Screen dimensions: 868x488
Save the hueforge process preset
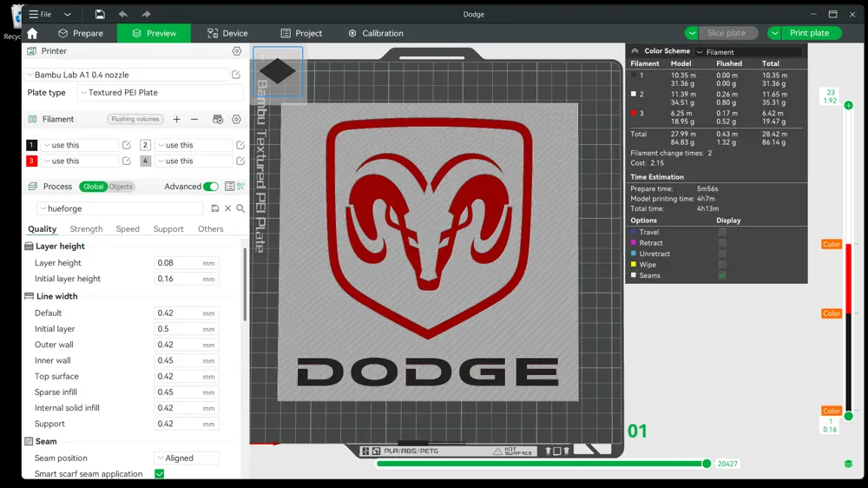(x=215, y=208)
